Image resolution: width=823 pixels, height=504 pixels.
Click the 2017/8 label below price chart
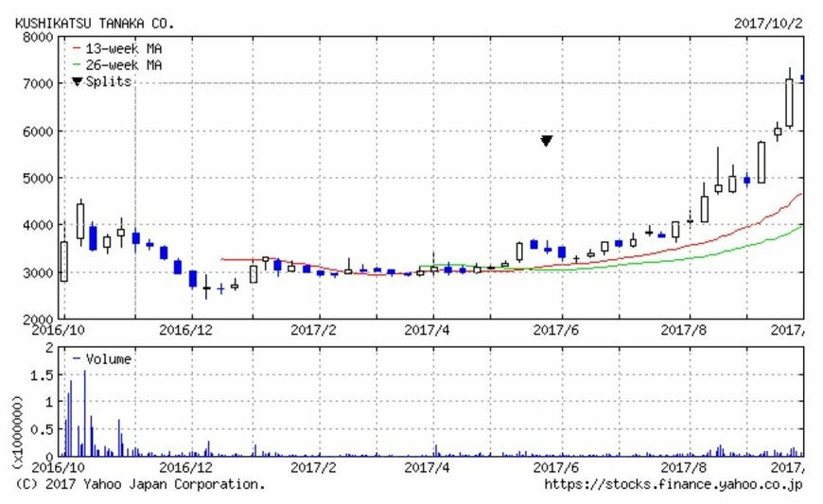tap(682, 331)
